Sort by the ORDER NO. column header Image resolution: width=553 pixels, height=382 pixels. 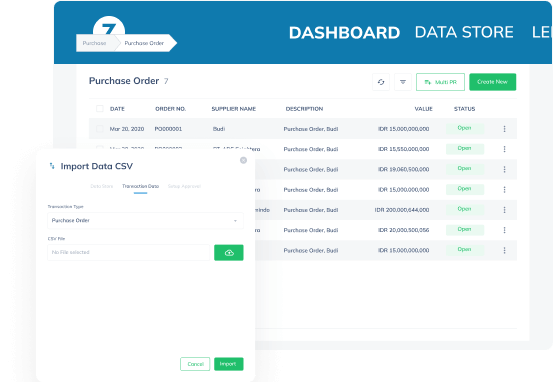[170, 109]
